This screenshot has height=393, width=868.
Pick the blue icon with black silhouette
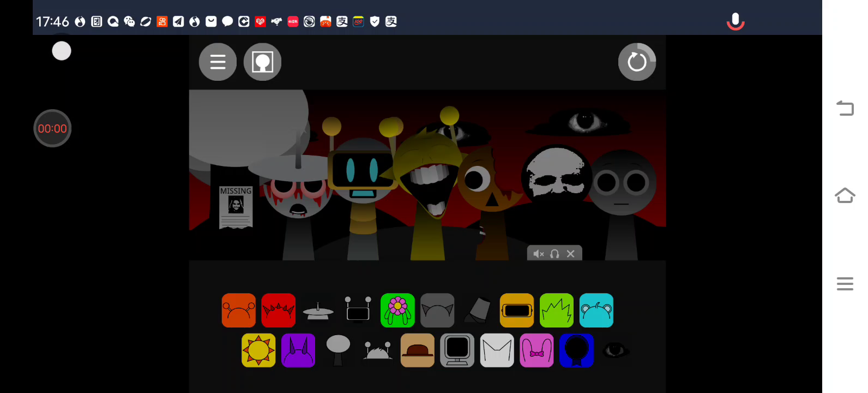point(577,350)
